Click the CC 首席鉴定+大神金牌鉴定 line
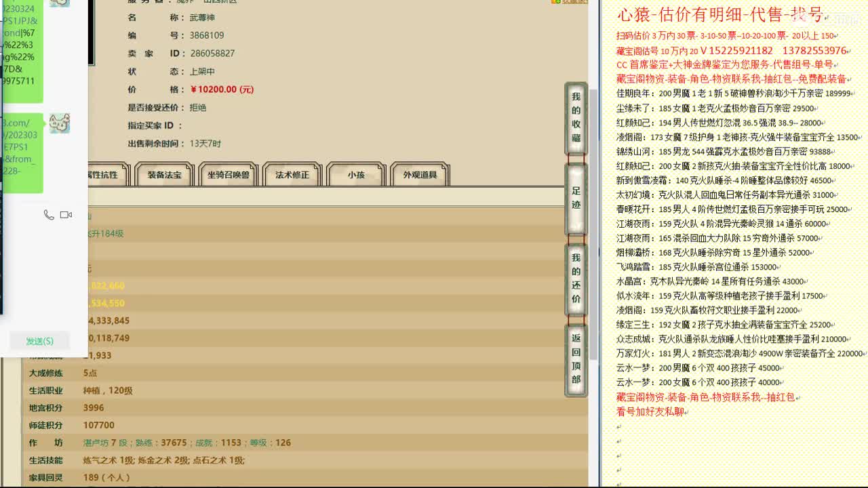 pos(724,65)
